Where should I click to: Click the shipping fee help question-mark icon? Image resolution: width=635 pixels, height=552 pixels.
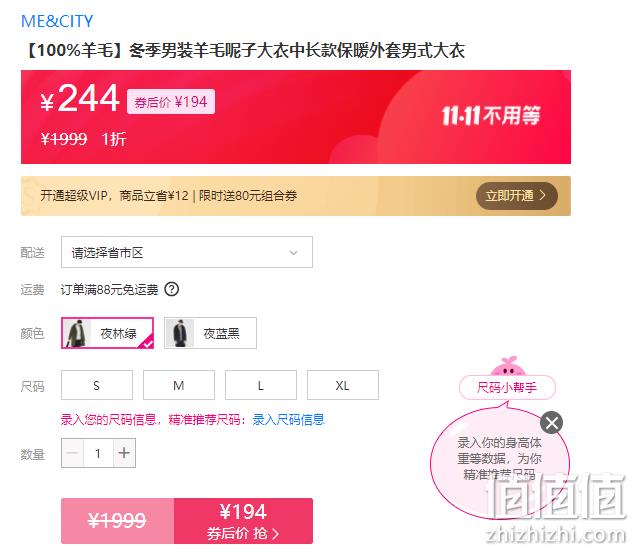[171, 289]
